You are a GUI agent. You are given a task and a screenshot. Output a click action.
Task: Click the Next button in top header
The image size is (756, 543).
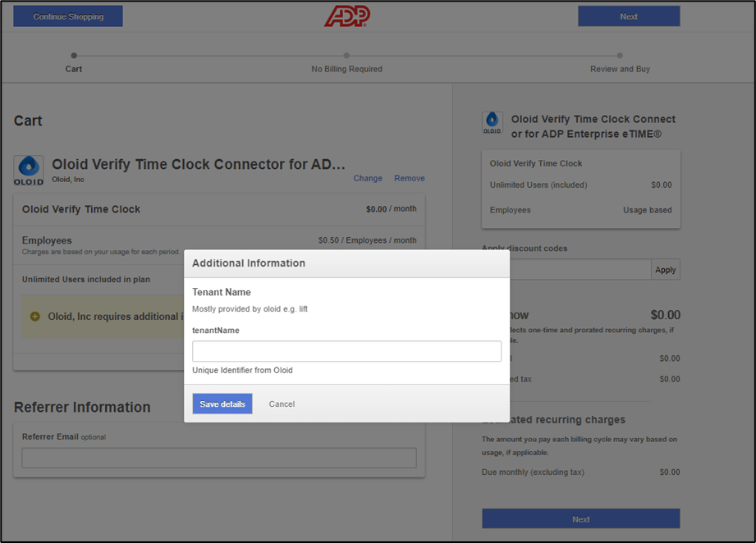click(629, 16)
